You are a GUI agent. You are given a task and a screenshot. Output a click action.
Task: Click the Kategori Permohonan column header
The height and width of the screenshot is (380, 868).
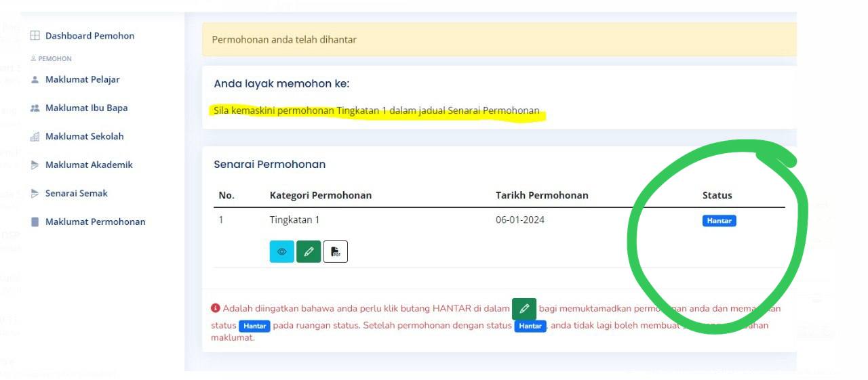click(320, 195)
